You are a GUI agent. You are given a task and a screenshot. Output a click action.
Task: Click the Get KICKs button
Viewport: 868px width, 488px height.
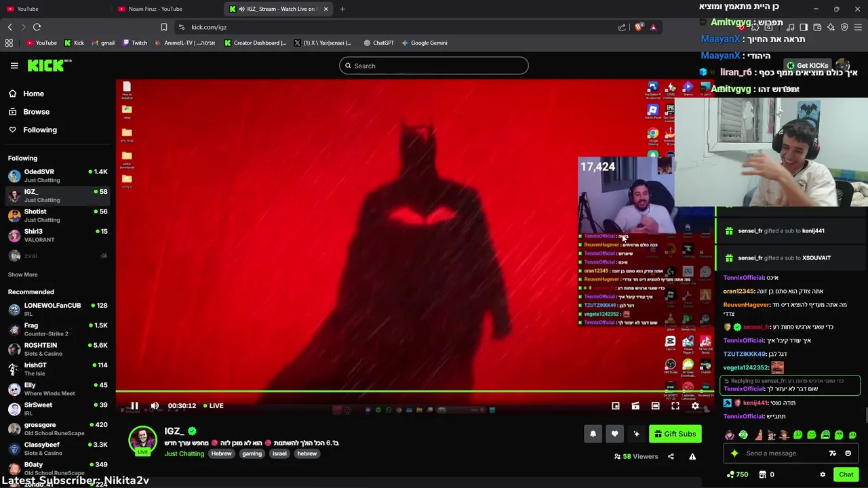[x=807, y=66]
